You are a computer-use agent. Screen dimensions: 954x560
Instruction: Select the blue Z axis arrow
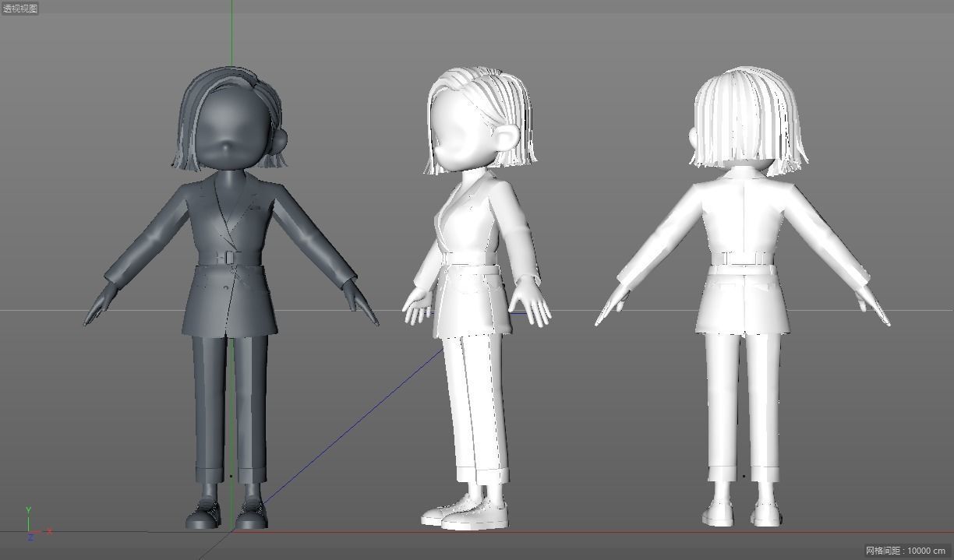tap(30, 539)
